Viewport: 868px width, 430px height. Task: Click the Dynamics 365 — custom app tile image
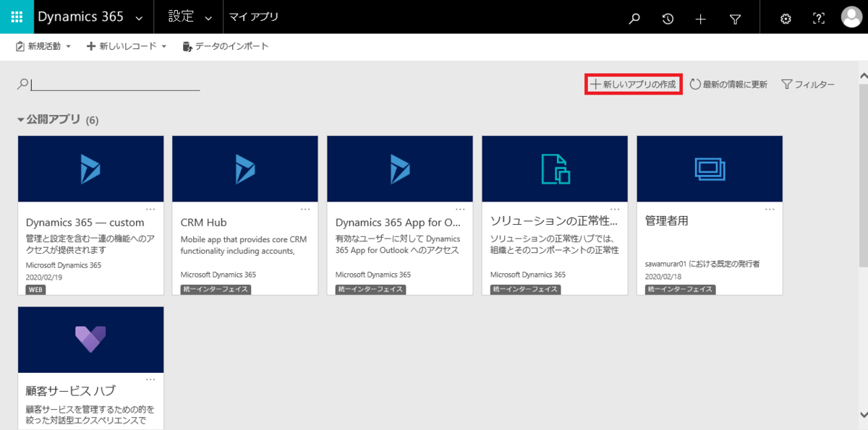[90, 168]
